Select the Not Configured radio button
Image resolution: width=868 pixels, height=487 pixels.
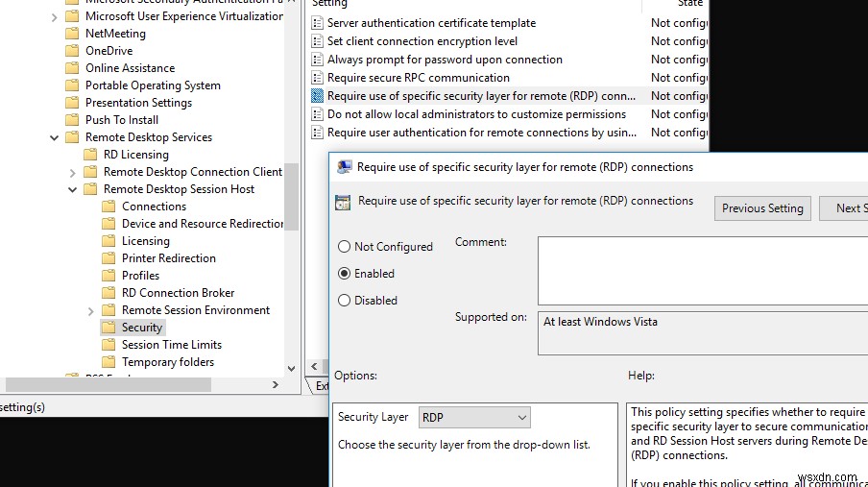coord(344,247)
